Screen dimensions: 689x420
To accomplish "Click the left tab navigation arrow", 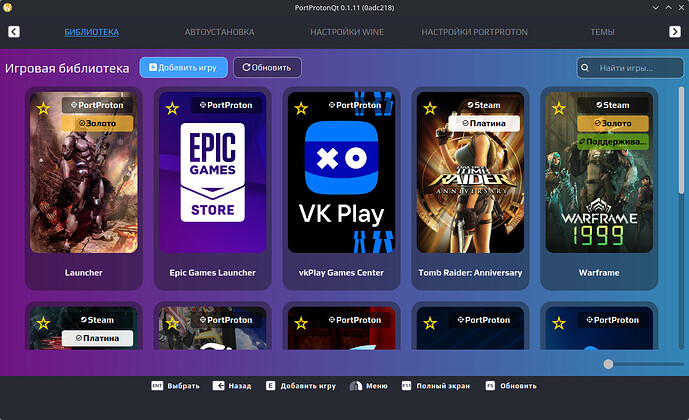I will (x=14, y=32).
